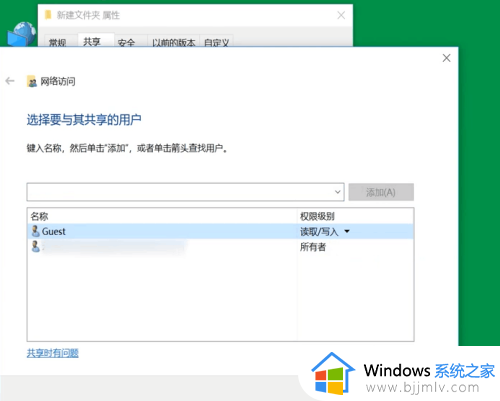Click the network globe desktop icon

[22, 34]
